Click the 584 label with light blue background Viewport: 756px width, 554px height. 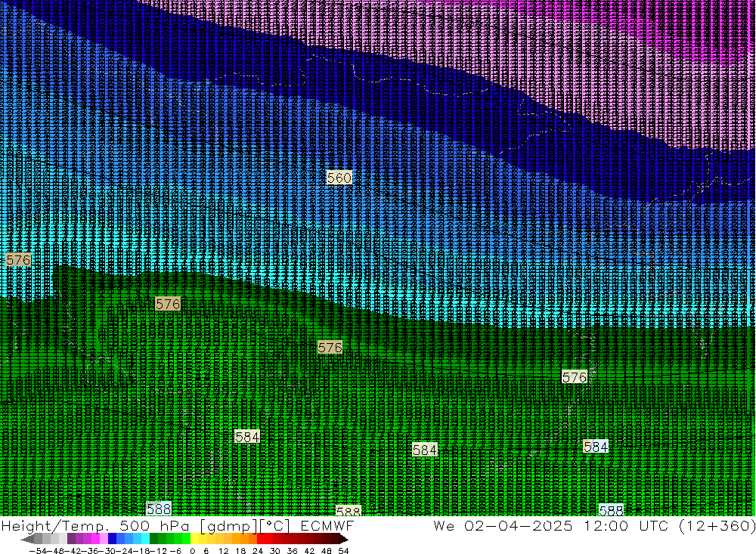coord(596,447)
